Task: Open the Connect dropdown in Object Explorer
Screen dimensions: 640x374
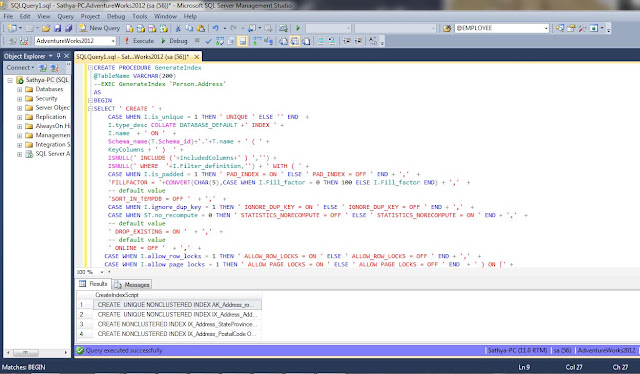Action: 20,67
